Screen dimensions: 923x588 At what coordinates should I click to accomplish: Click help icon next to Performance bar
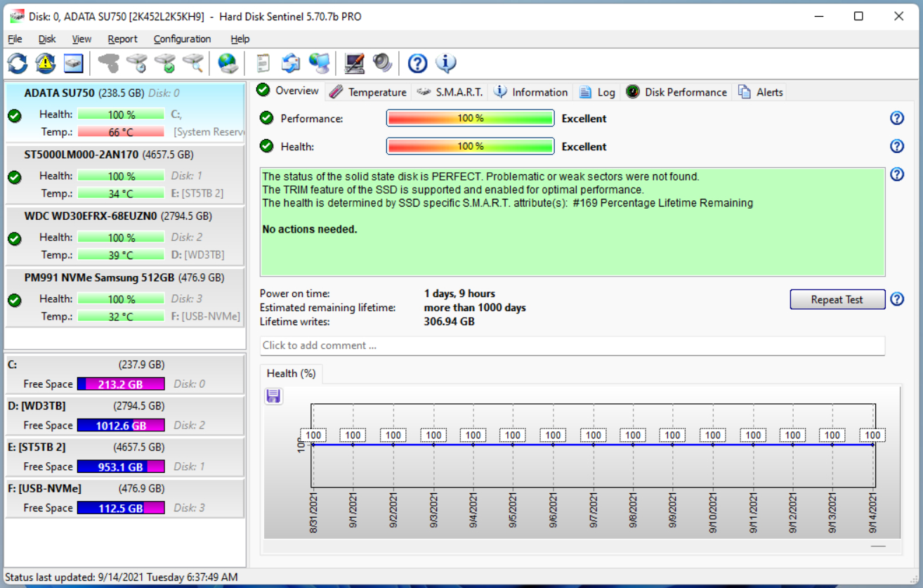(x=897, y=118)
